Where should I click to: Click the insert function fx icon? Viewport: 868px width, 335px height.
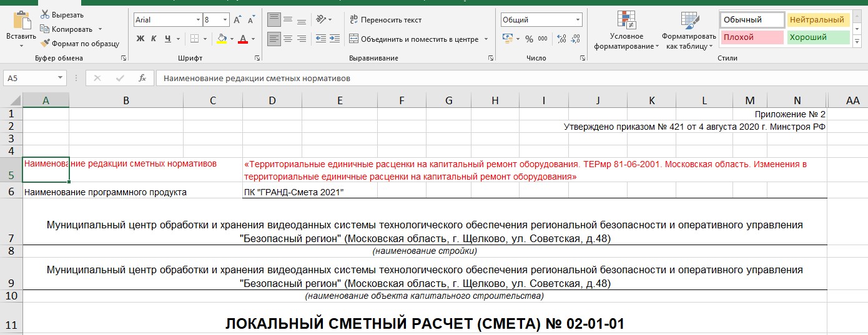point(142,79)
